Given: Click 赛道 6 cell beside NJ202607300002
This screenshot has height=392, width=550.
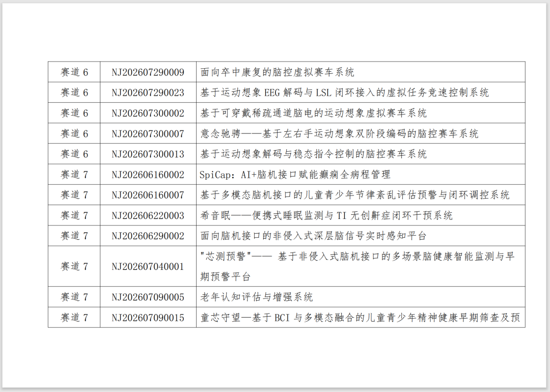Looking at the screenshot, I should pos(74,113).
